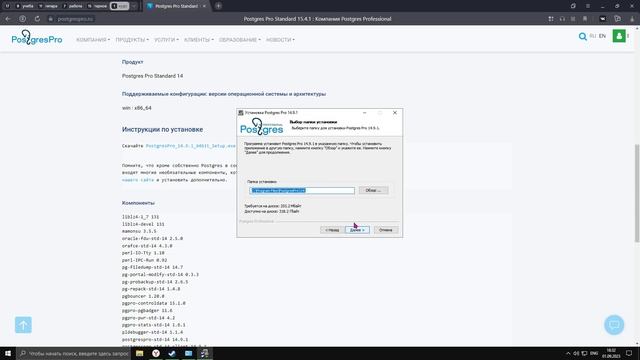Click the page vertical scrollbar
Screen dimensions: 640x360
[x=637, y=192]
